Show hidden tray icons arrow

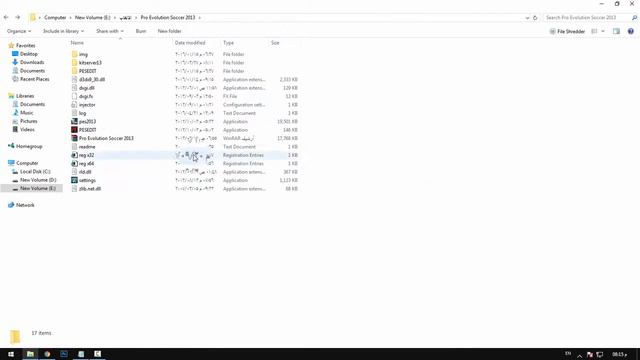click(579, 355)
